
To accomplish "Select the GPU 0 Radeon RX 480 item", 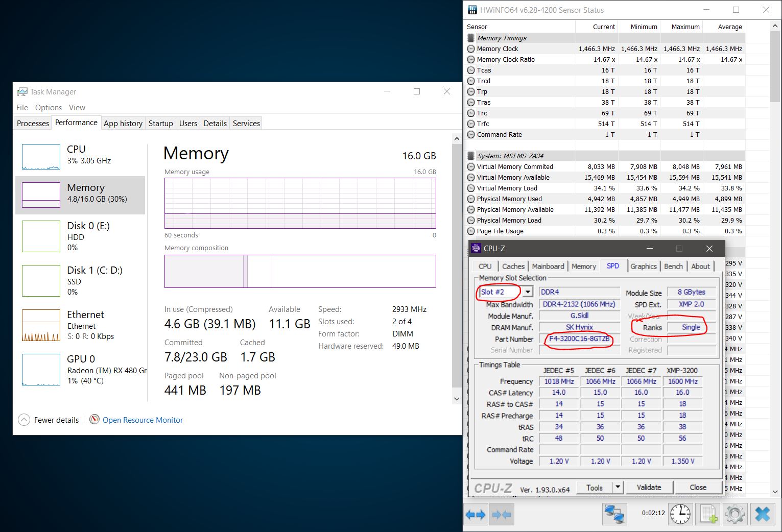I will pyautogui.click(x=80, y=370).
